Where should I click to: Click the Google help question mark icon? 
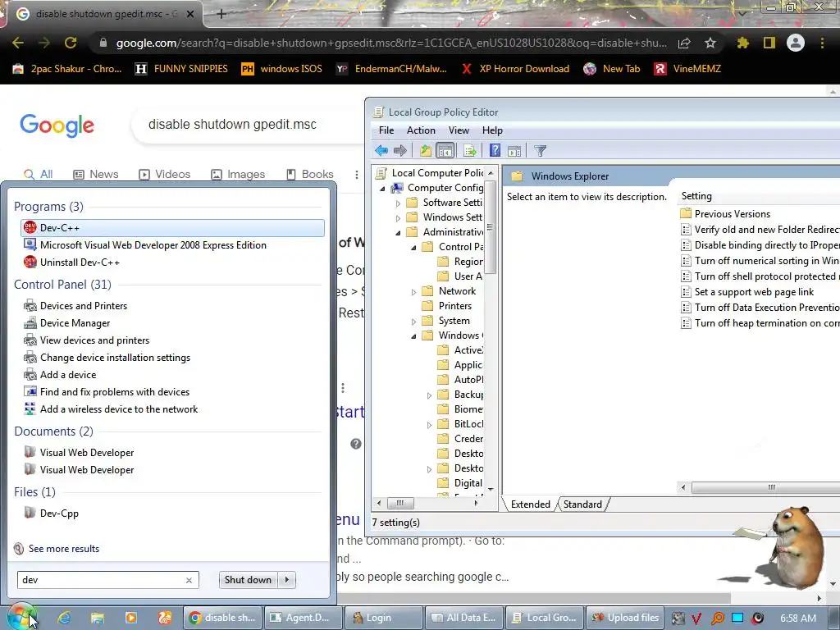[356, 444]
